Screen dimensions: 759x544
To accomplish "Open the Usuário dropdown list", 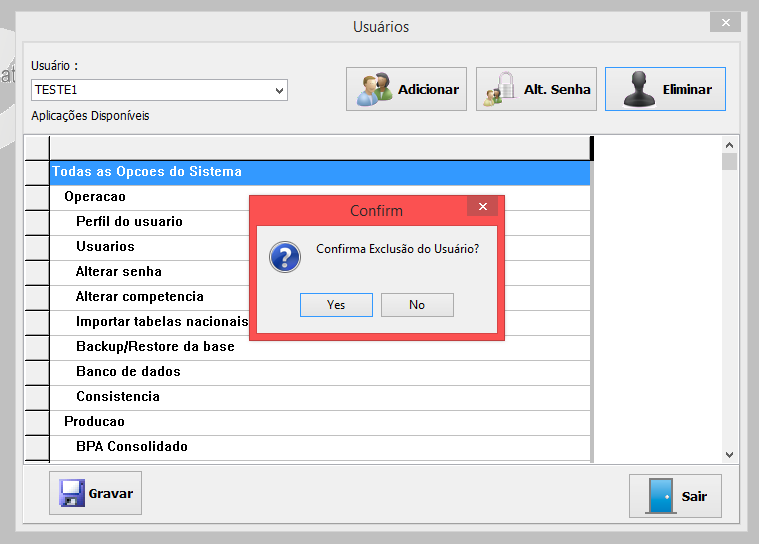I will (279, 91).
